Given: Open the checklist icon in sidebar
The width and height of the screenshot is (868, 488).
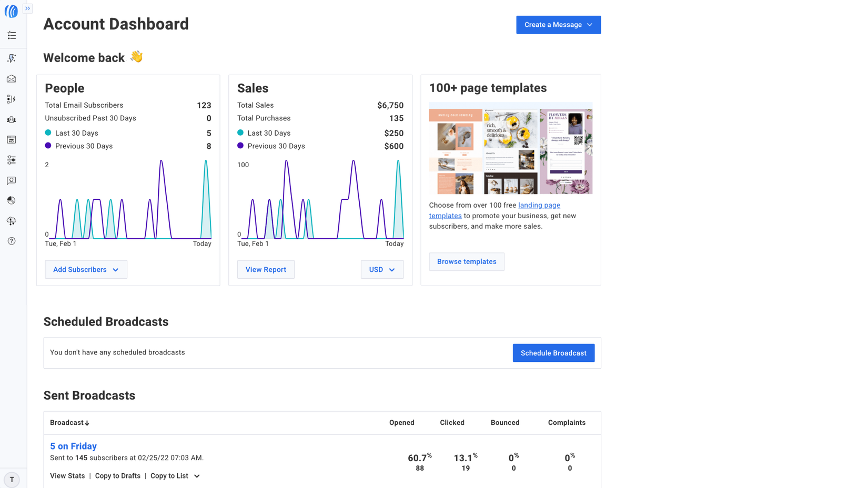Looking at the screenshot, I should (12, 35).
